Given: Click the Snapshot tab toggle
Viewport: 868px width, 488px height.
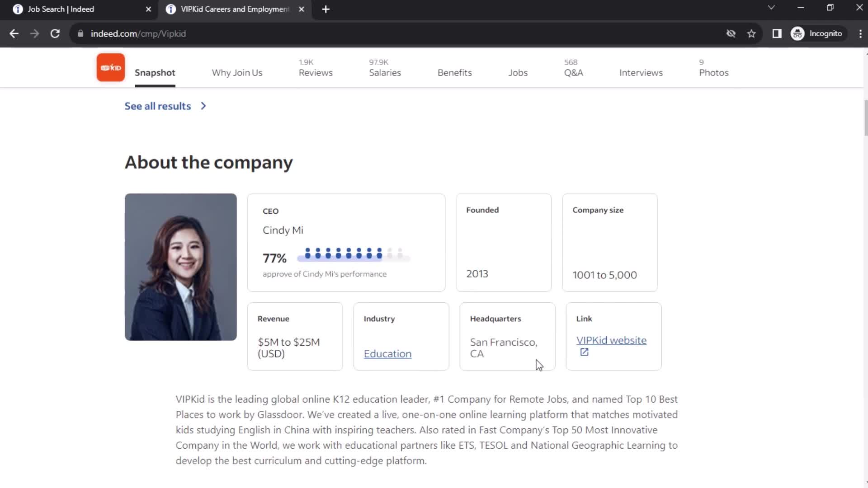Looking at the screenshot, I should click(x=155, y=72).
